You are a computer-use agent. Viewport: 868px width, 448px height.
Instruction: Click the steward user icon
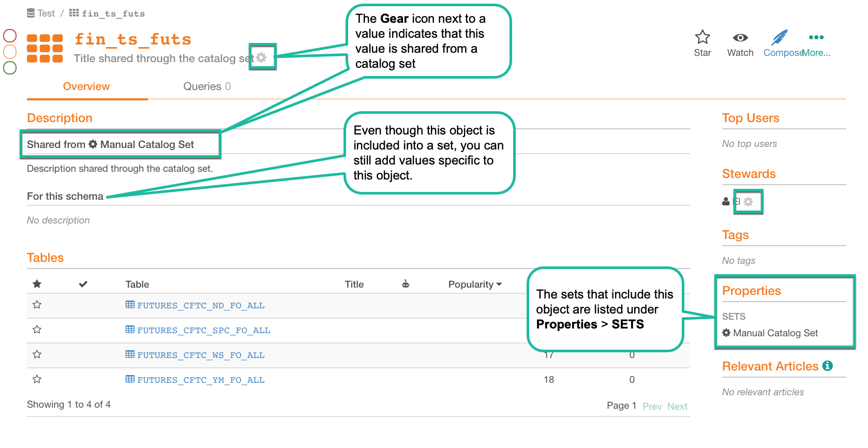(x=726, y=202)
